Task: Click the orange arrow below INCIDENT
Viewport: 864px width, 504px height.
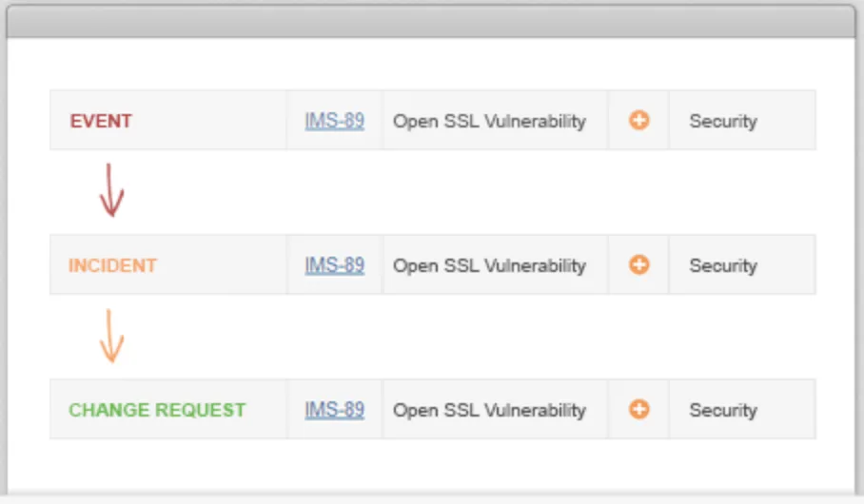Action: point(111,336)
